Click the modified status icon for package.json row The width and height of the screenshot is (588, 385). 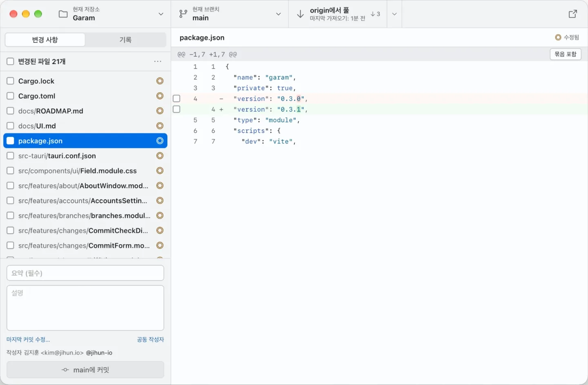(160, 141)
